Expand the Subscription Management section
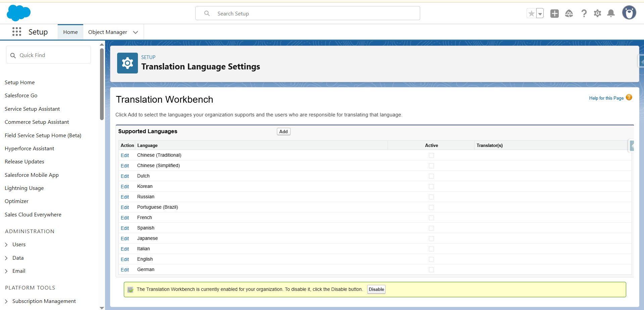 6,301
